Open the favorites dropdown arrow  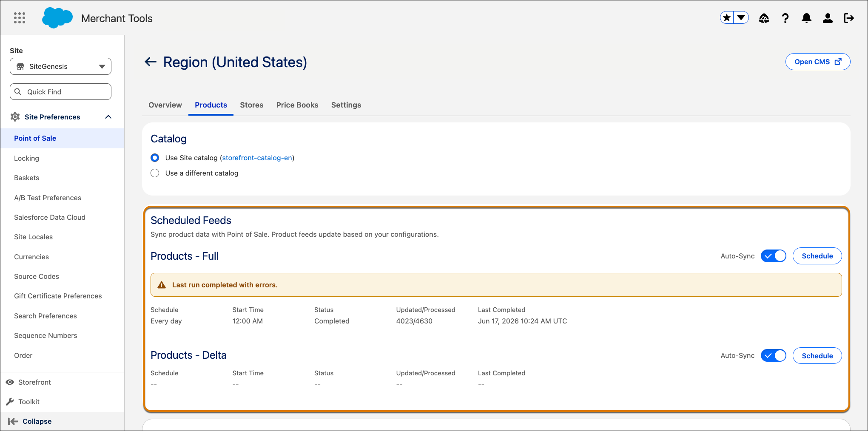741,17
